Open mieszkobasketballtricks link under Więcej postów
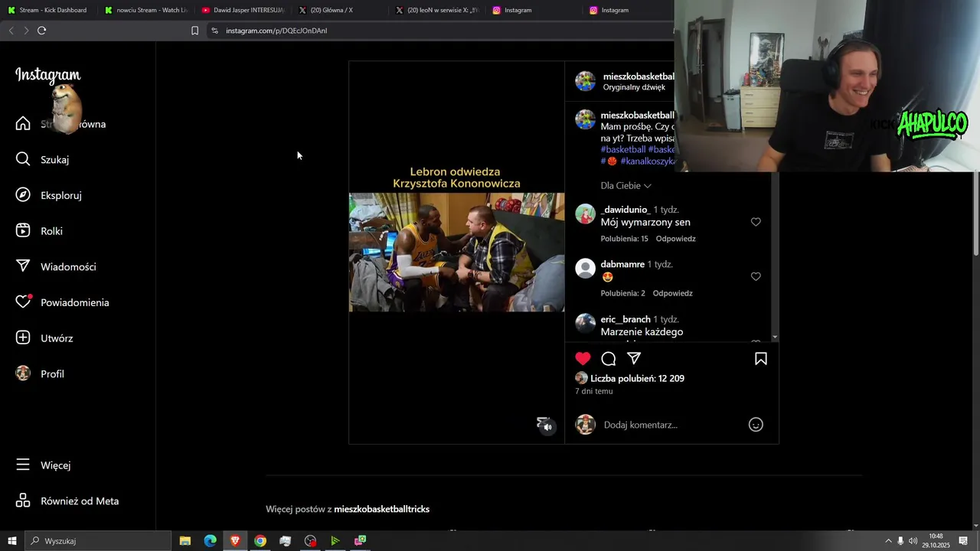980x551 pixels. (381, 509)
